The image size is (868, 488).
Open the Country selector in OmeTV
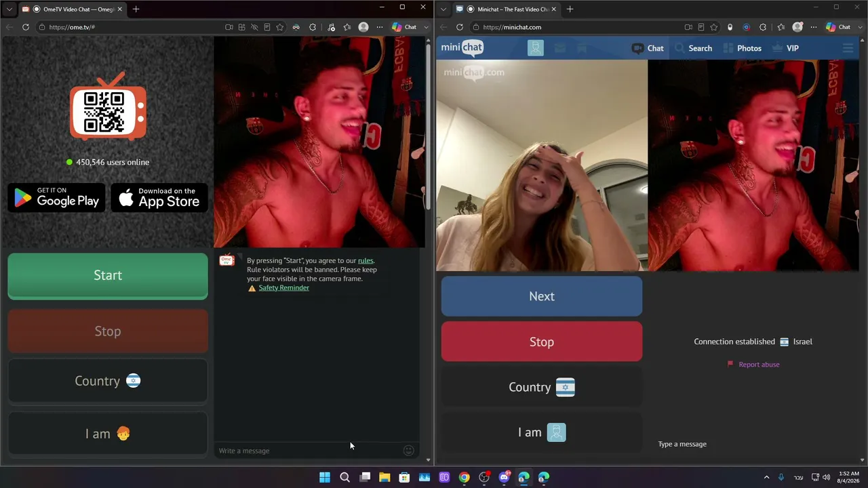pos(108,381)
